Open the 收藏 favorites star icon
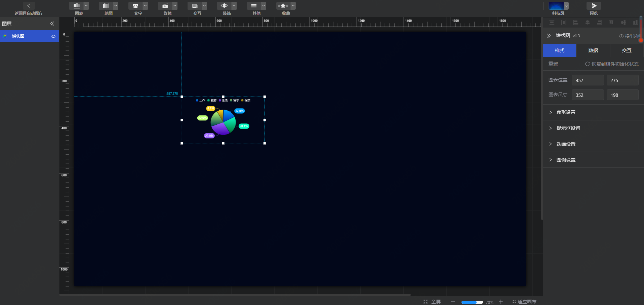Image resolution: width=644 pixels, height=305 pixels. tap(283, 6)
